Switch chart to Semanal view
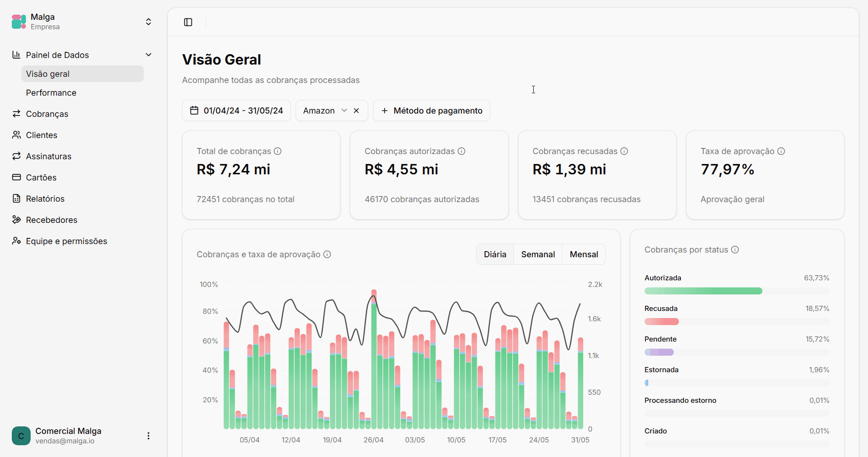 click(x=538, y=254)
